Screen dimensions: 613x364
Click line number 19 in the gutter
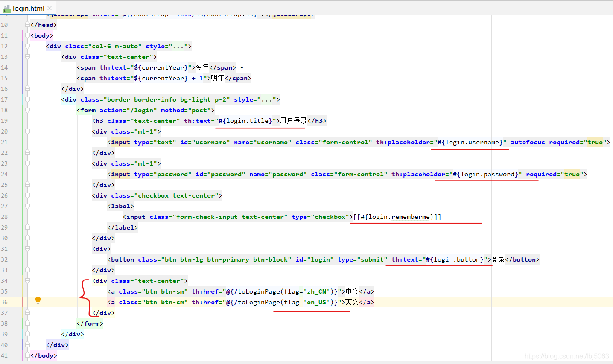[4, 121]
